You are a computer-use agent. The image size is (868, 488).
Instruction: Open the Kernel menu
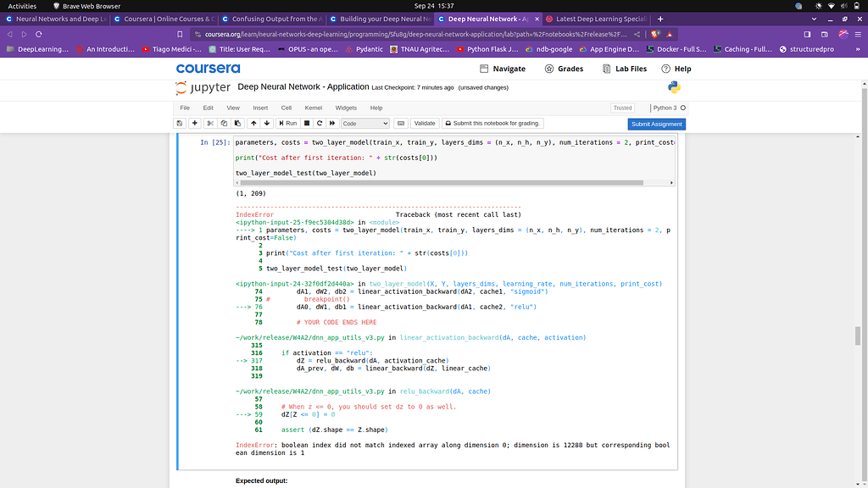point(314,108)
